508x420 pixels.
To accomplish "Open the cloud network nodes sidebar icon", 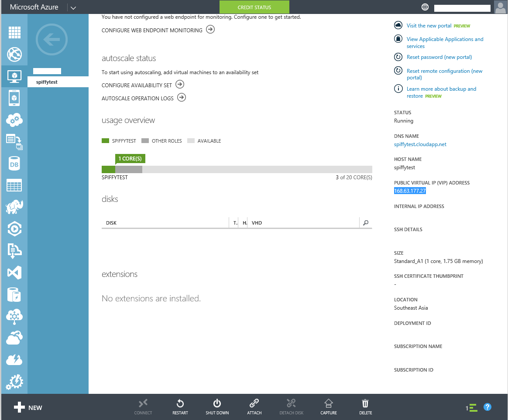I will [14, 317].
